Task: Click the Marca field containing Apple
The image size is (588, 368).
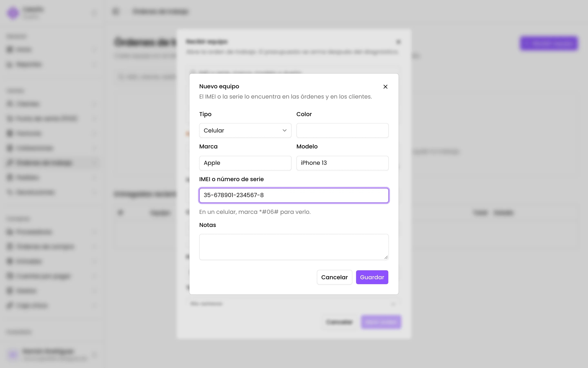Action: [x=245, y=163]
